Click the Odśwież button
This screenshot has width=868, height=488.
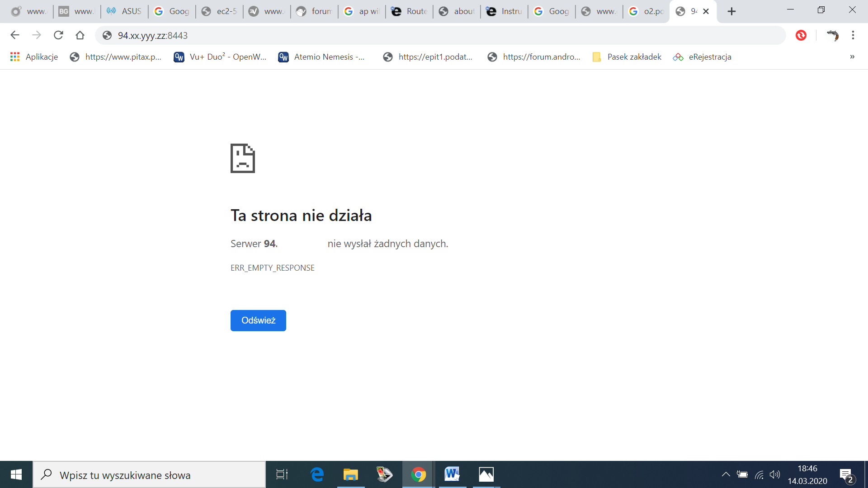258,320
